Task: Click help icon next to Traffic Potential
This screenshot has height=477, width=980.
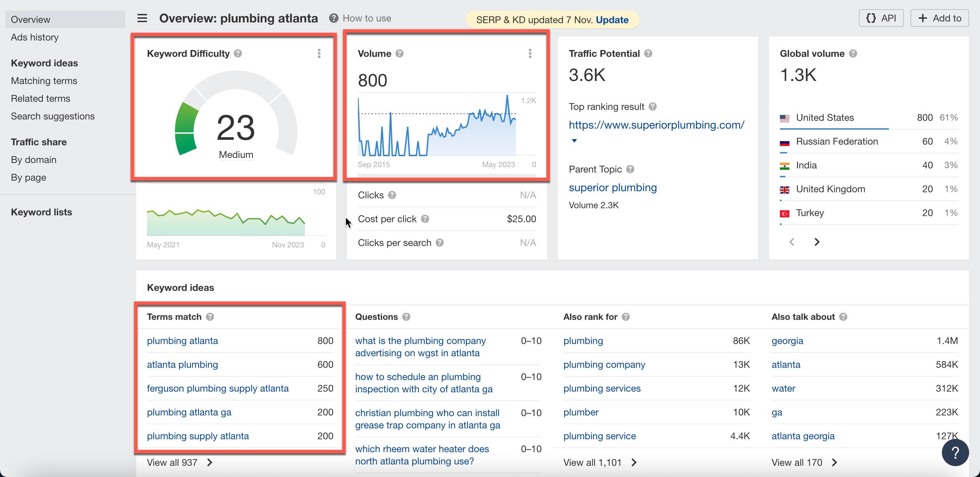Action: 648,54
